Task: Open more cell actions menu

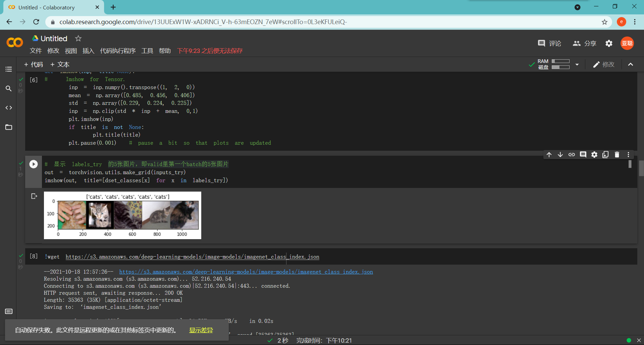Action: (x=628, y=154)
